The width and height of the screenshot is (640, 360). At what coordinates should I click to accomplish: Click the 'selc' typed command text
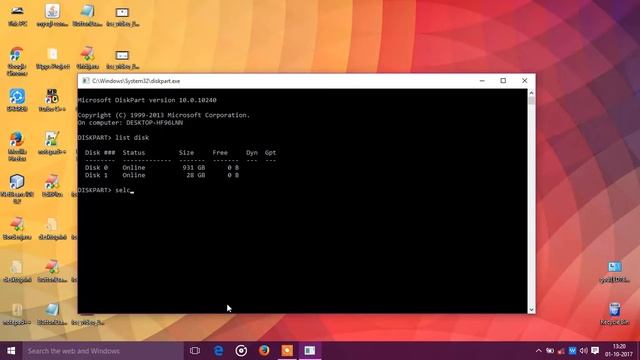pos(122,190)
